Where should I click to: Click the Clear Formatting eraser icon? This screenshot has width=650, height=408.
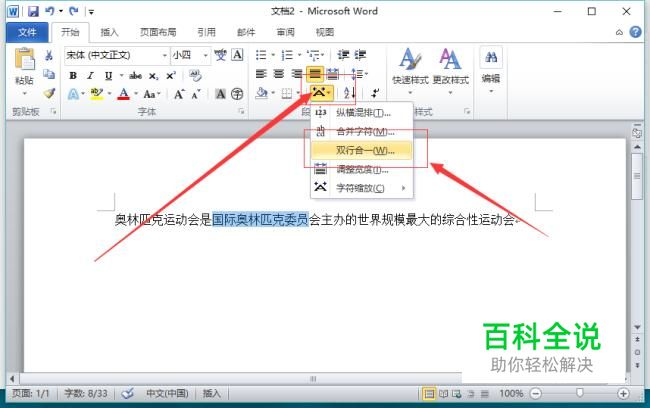[x=195, y=75]
